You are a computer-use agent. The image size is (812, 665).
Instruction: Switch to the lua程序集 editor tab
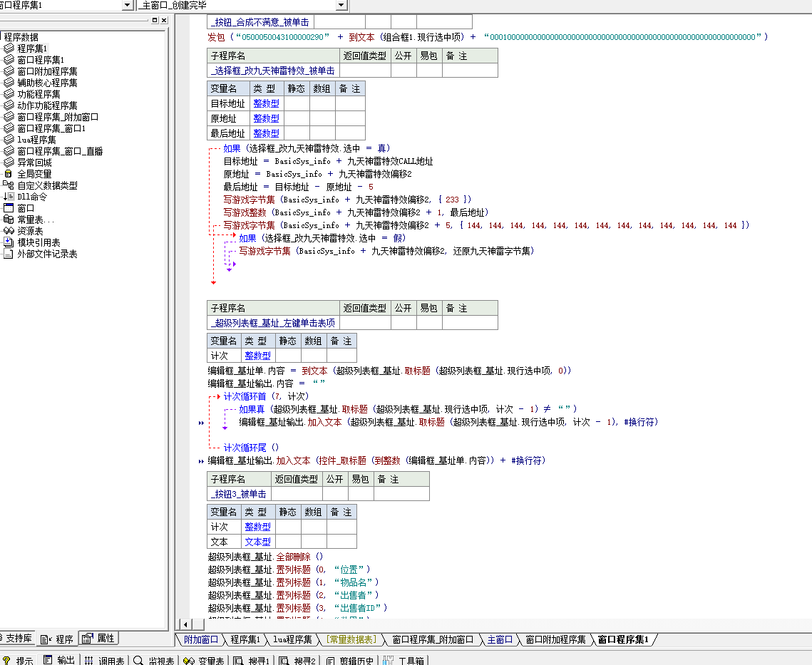click(292, 639)
